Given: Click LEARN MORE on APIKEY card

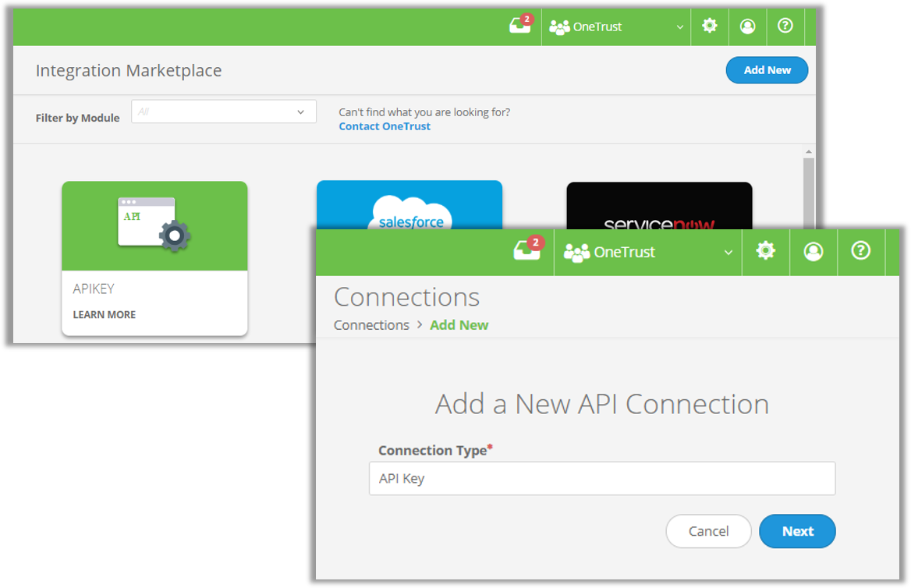Looking at the screenshot, I should pos(104,314).
